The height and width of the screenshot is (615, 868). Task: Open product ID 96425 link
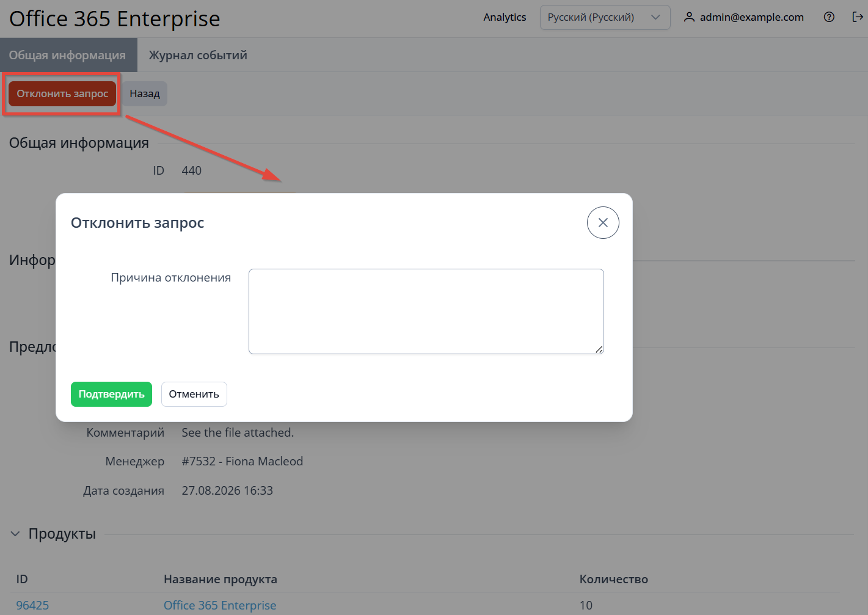(32, 605)
